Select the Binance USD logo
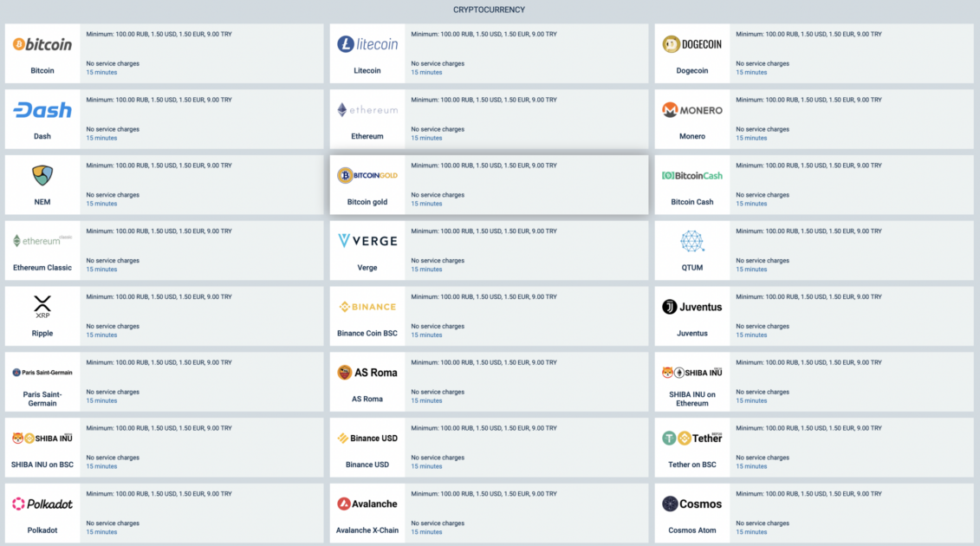The image size is (980, 546). pyautogui.click(x=367, y=439)
